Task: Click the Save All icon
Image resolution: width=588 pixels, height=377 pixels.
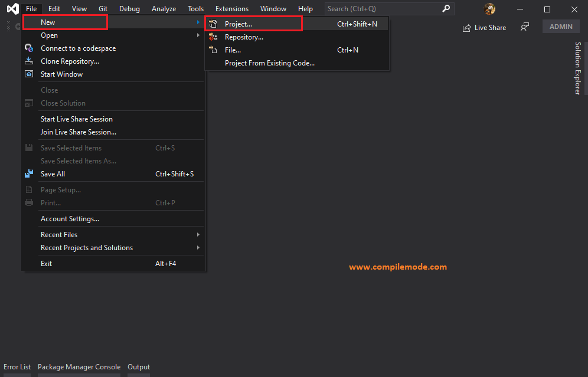Action: [29, 173]
